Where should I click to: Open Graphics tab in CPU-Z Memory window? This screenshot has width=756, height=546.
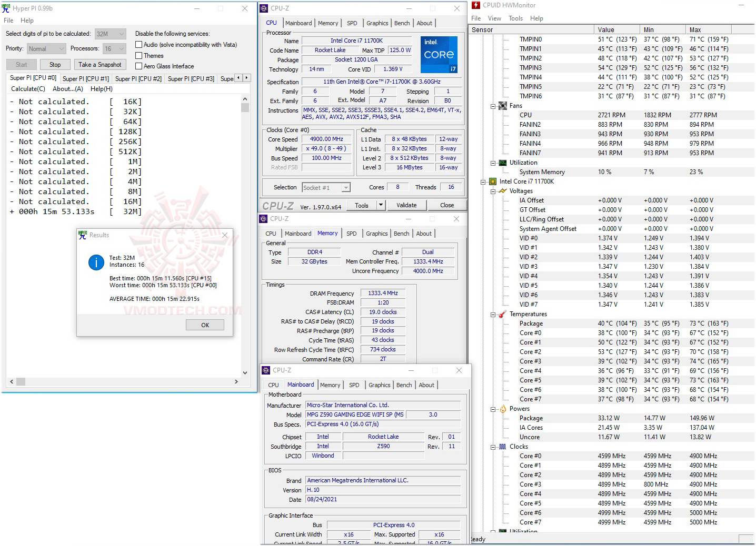click(376, 234)
